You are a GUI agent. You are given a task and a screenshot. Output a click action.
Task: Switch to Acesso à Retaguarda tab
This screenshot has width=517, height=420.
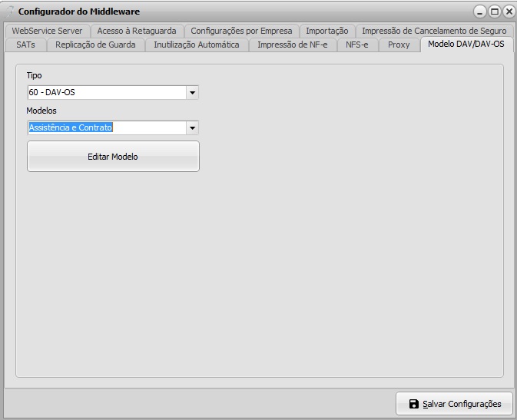click(137, 31)
